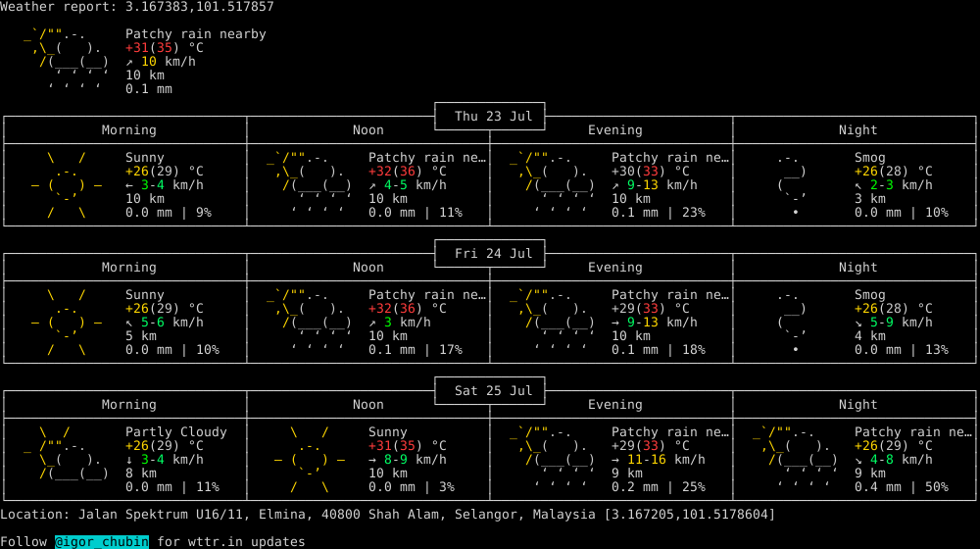Click Partly Cloudy label Saturday Morning

176,432
